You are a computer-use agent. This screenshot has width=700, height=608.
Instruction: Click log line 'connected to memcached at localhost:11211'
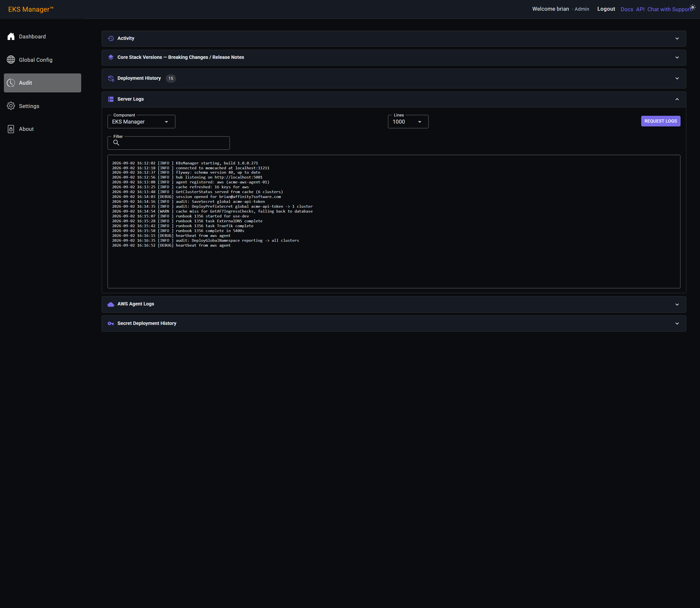(x=191, y=168)
